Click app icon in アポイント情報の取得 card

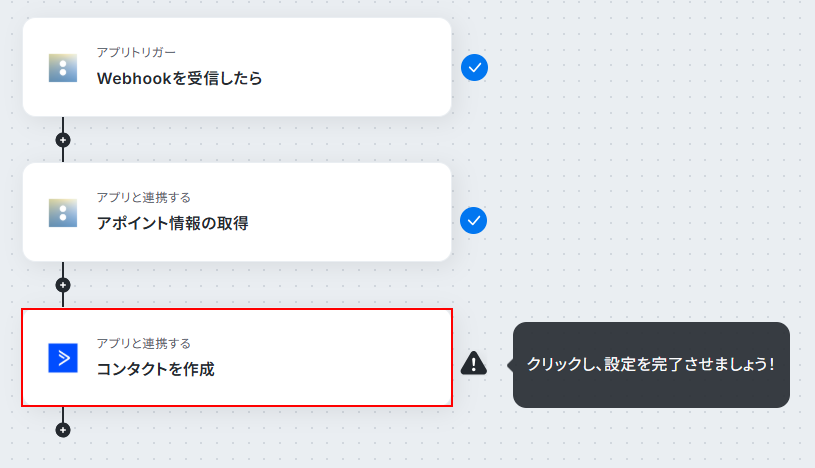click(63, 213)
